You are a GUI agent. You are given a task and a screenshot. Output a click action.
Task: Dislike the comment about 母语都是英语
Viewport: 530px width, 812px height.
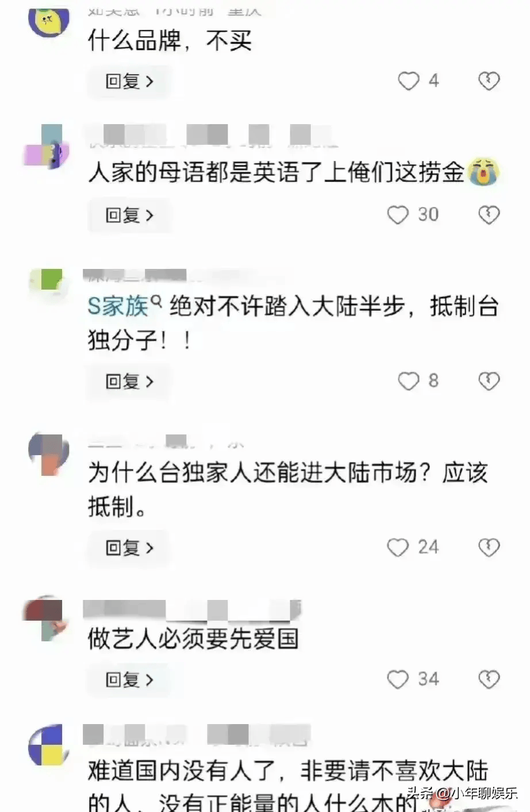[489, 215]
